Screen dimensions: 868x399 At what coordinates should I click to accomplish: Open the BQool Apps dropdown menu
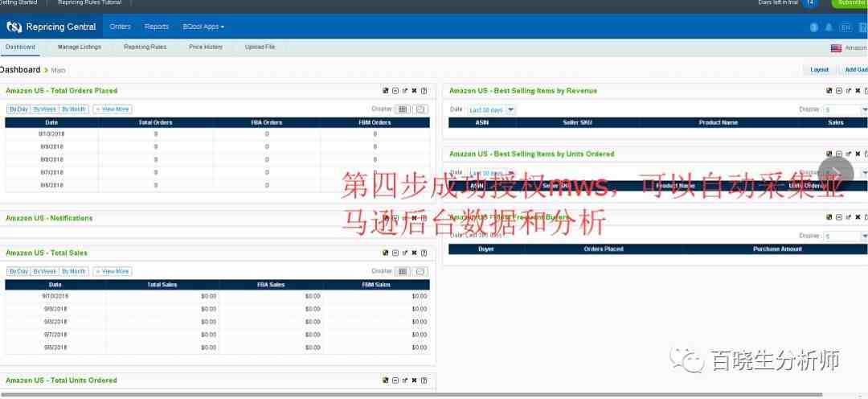[203, 27]
